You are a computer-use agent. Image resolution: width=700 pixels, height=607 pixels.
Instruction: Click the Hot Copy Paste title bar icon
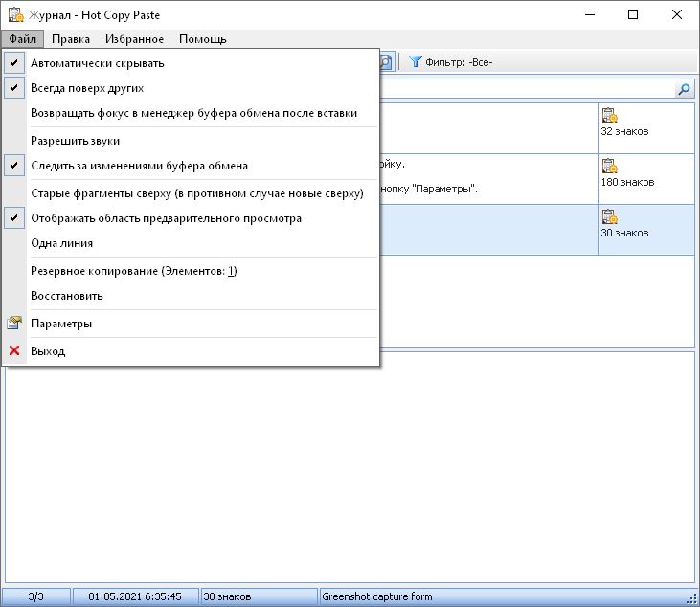[x=16, y=14]
